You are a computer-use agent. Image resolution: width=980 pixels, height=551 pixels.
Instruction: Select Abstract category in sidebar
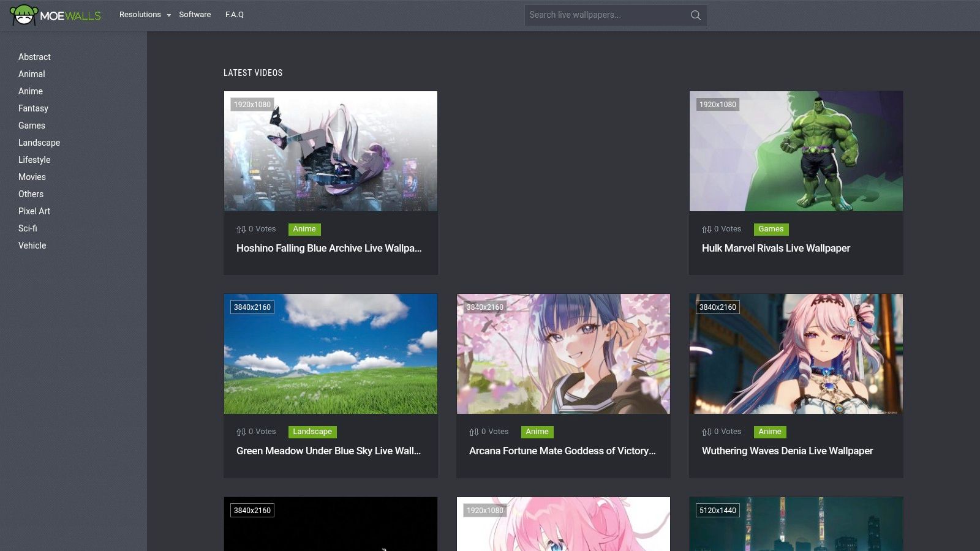coord(34,57)
